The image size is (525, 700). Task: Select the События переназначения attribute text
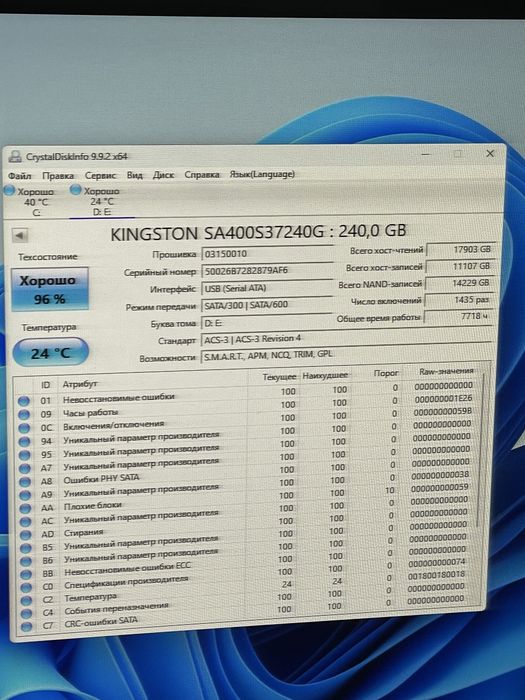pyautogui.click(x=117, y=608)
